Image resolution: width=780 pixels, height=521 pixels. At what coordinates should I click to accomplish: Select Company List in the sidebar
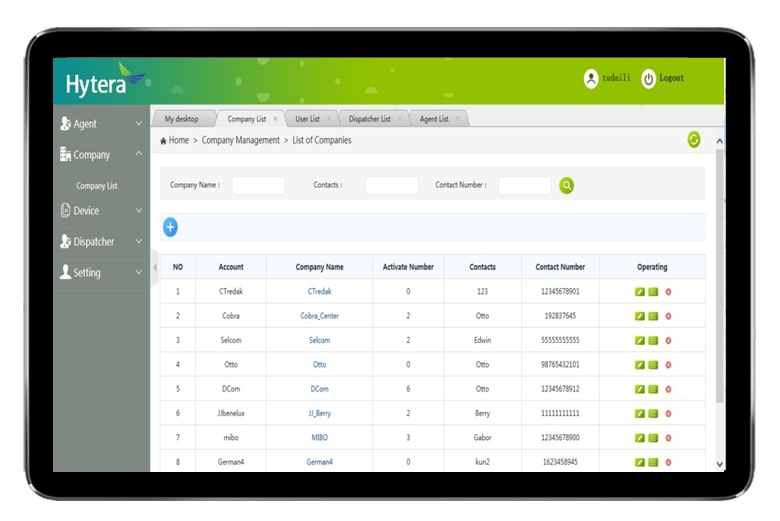(x=97, y=186)
